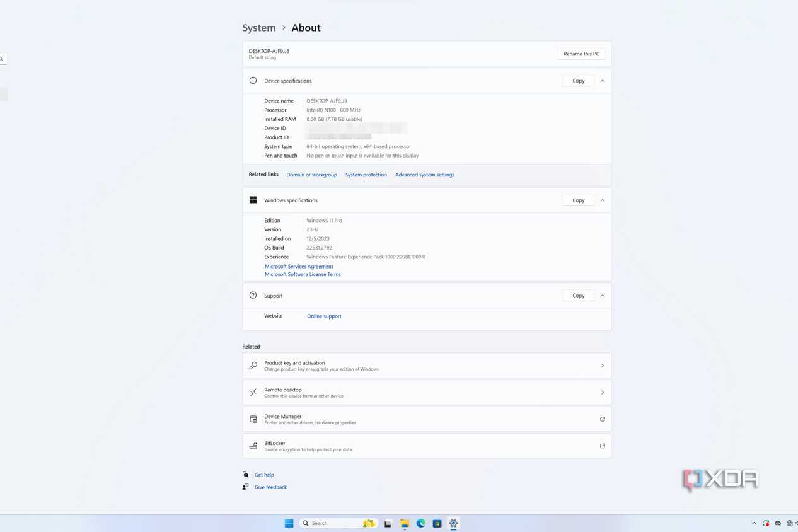The height and width of the screenshot is (532, 798).
Task: Open Product key and activation row
Action: (x=427, y=366)
